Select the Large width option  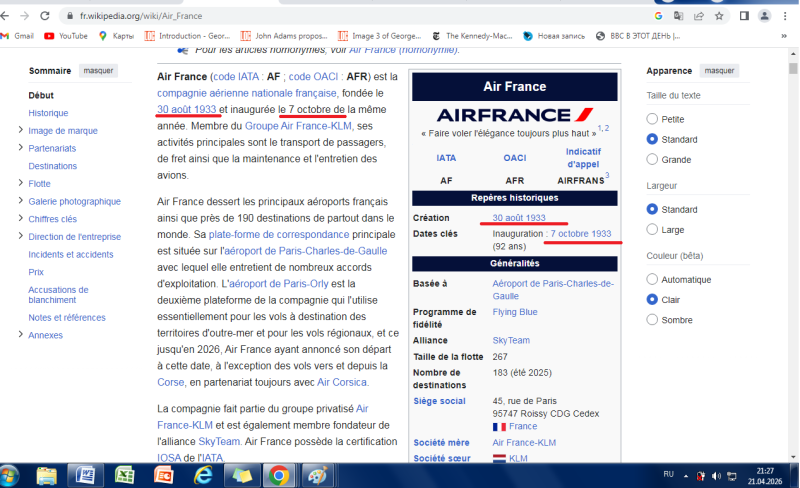pos(653,229)
